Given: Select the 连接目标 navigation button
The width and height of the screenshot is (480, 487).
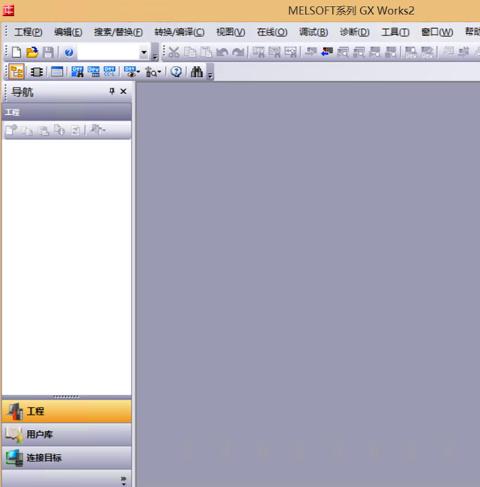Looking at the screenshot, I should pos(67,458).
